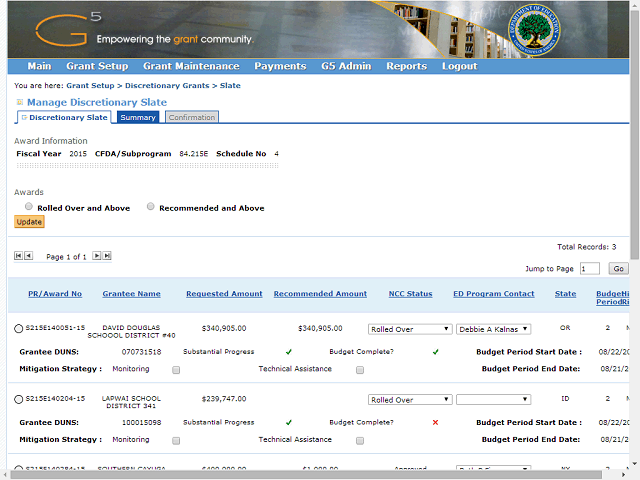Open the Main menu
640x480 pixels.
(40, 66)
